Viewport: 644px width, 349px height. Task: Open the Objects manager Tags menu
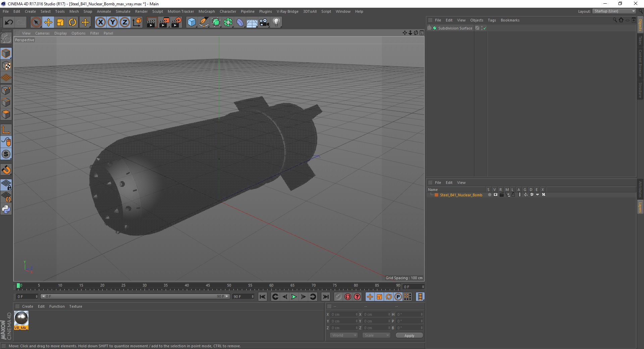492,20
